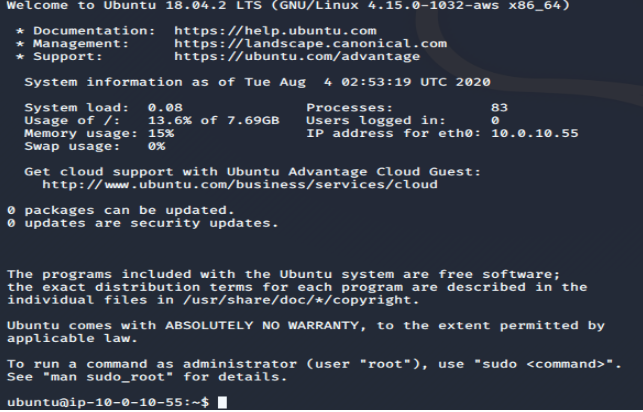
Task: Click the terminal cursor block at the prompt
Action: coord(222,402)
